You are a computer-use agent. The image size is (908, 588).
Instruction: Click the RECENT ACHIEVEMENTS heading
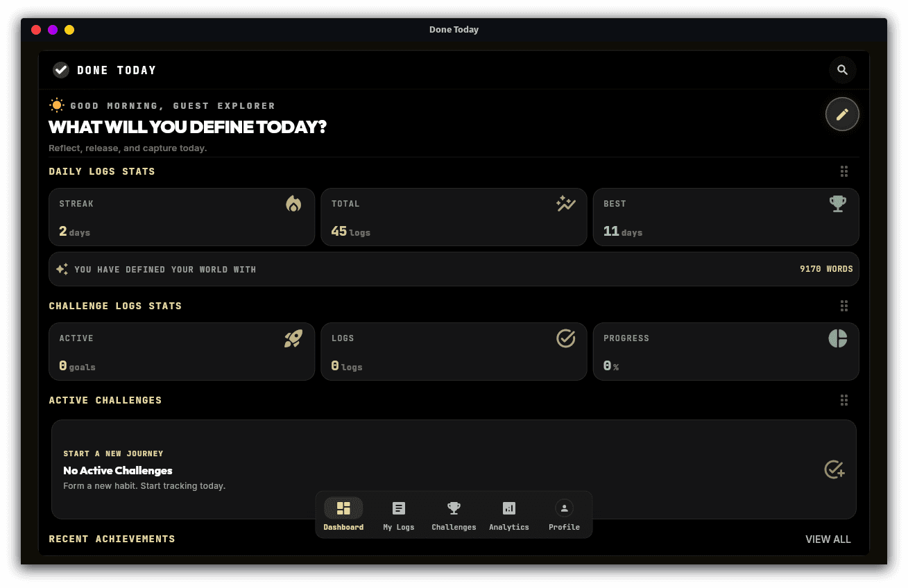pos(112,539)
